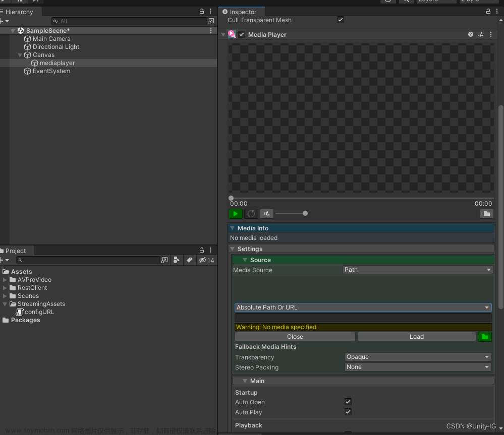Image resolution: width=504 pixels, height=435 pixels.
Task: Collapse the Settings section
Action: [x=233, y=249]
